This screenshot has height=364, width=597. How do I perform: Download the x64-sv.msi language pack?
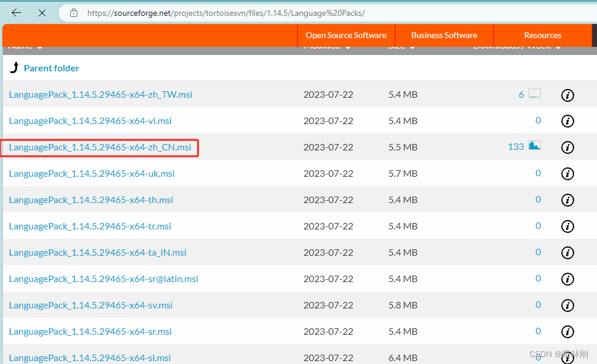coord(91,305)
